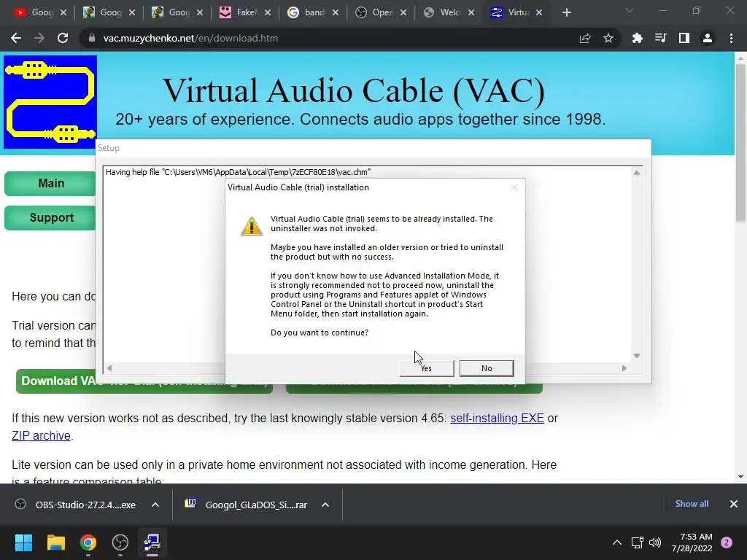Screen dimensions: 747x560
Task: Open the ZIP archive link
Action: [41, 436]
